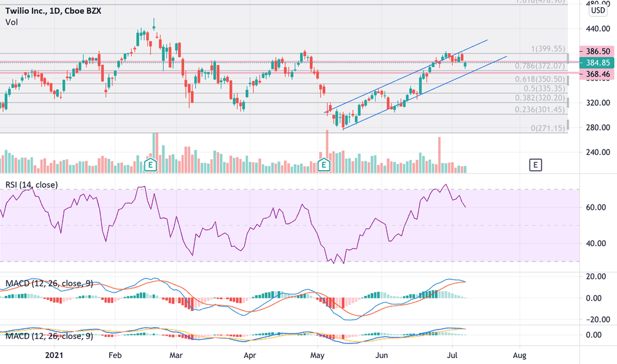The image size is (617, 364).
Task: Click the pink 368.46 price level tag
Action: 598,74
